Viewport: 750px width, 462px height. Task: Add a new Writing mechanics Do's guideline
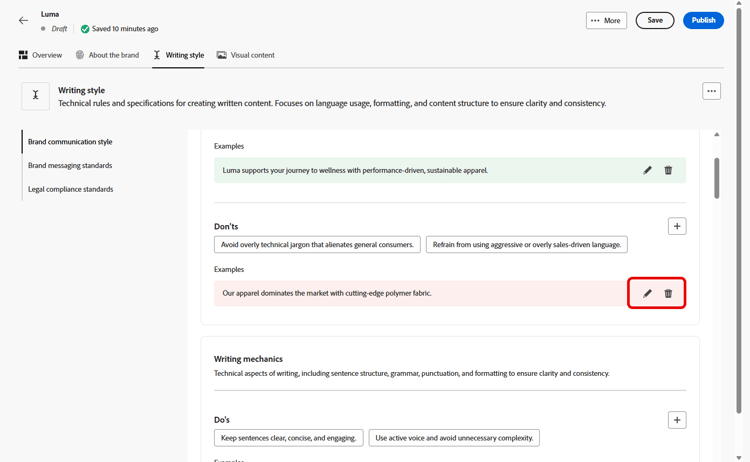tap(677, 420)
